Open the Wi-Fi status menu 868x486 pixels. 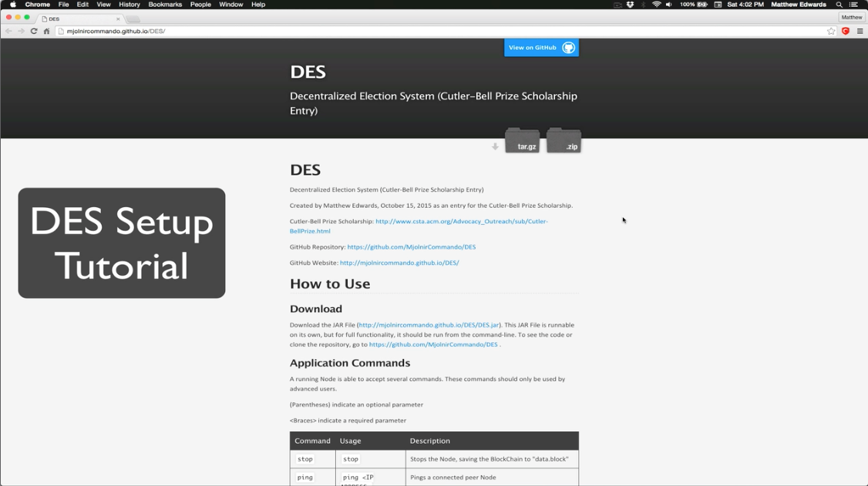point(656,4)
